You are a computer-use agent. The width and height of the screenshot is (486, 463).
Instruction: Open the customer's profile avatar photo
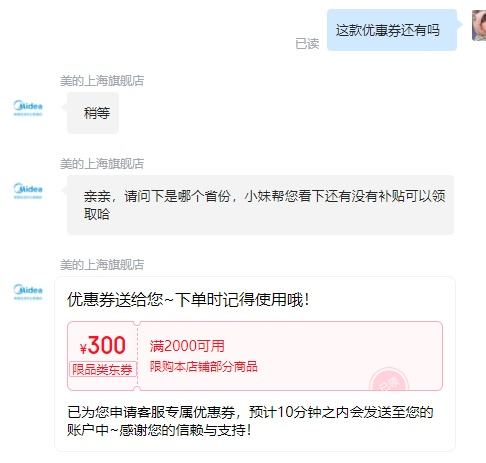tap(479, 25)
